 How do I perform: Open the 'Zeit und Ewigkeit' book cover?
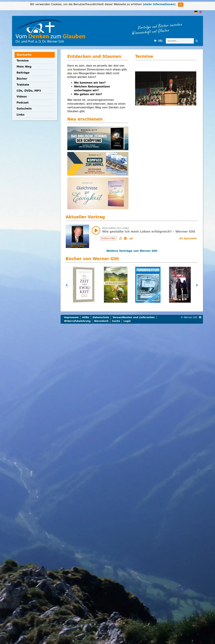[84, 285]
